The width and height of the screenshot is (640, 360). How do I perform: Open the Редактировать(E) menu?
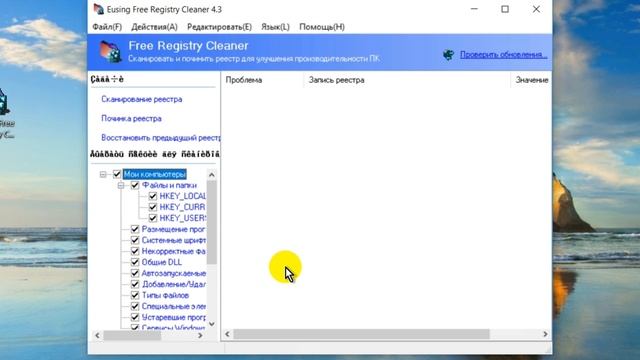pyautogui.click(x=219, y=27)
